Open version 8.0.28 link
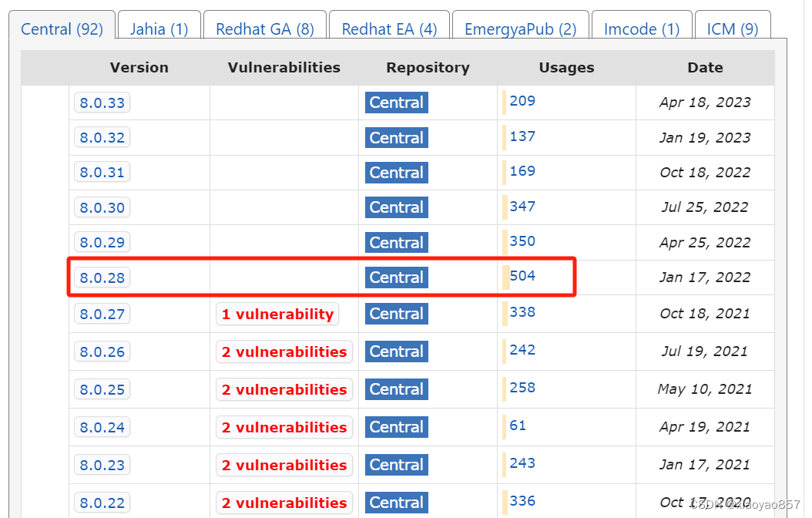812x518 pixels. (x=102, y=277)
